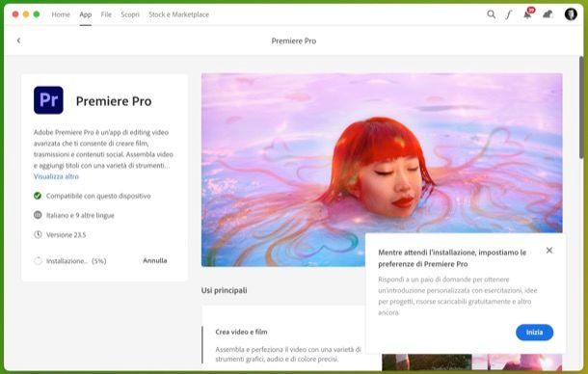Screen dimensions: 588x374
Task: Click the macOS green fullscreen window button
Action: coord(37,14)
